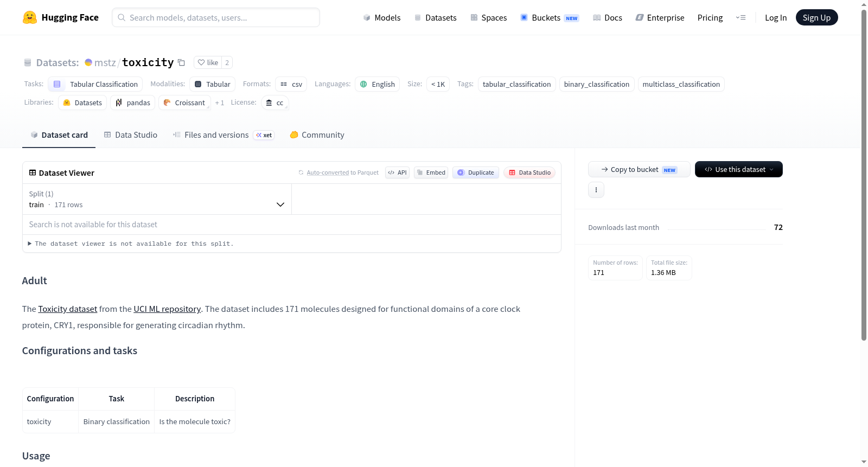Click the Log In link

coord(776,17)
